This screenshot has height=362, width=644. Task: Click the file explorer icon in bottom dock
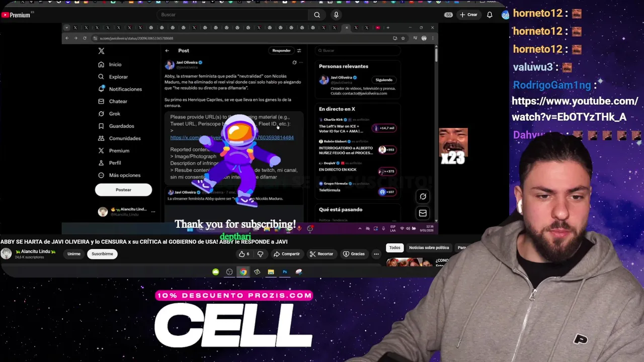271,272
